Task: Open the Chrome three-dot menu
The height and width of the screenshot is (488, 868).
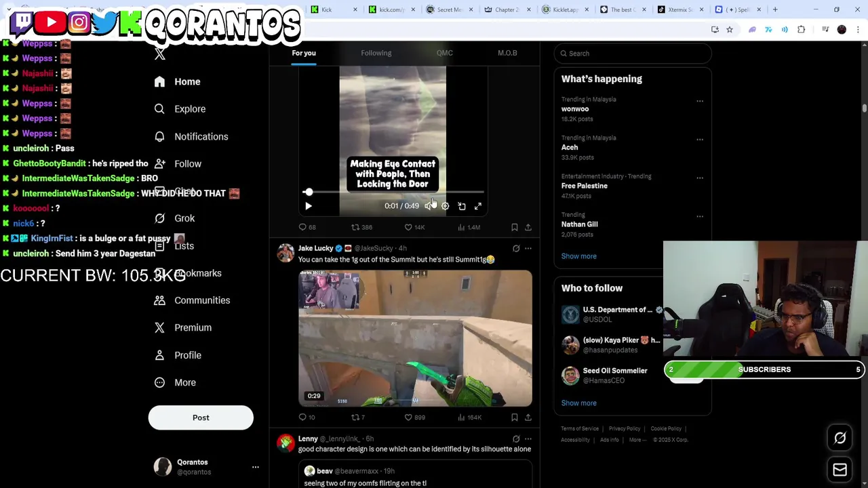Action: coord(858,29)
